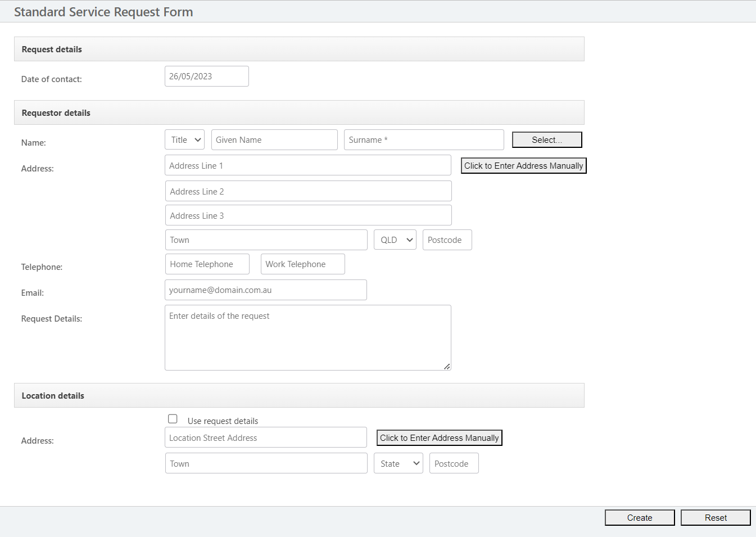Click the Address Line 2 field

(x=307, y=191)
